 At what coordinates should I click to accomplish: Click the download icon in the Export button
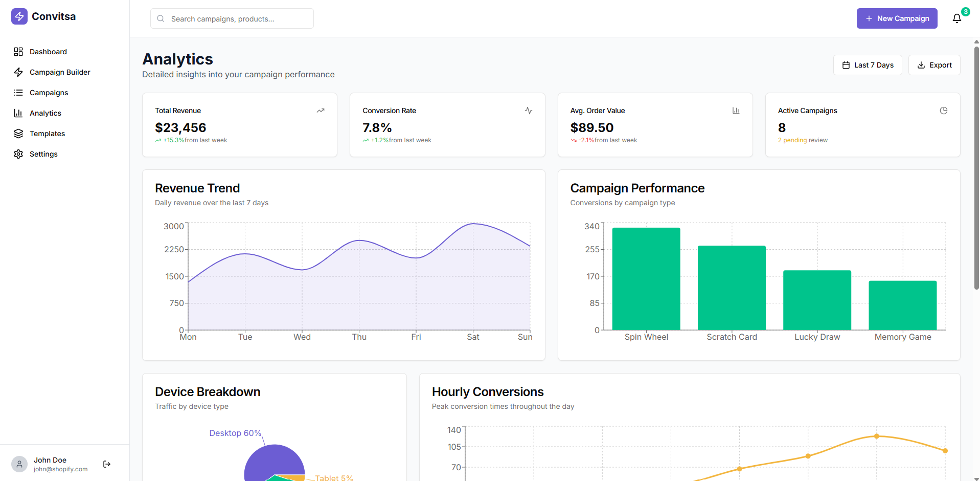pos(921,65)
